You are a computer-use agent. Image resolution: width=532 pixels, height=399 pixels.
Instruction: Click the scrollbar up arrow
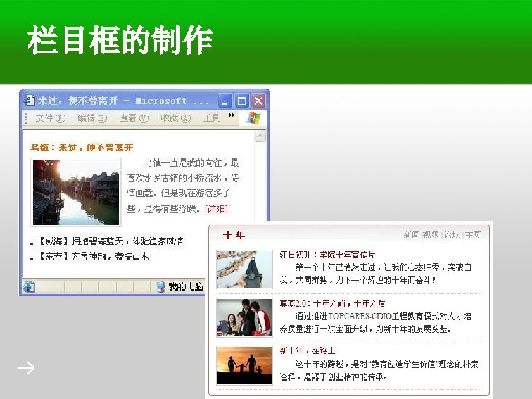260,136
